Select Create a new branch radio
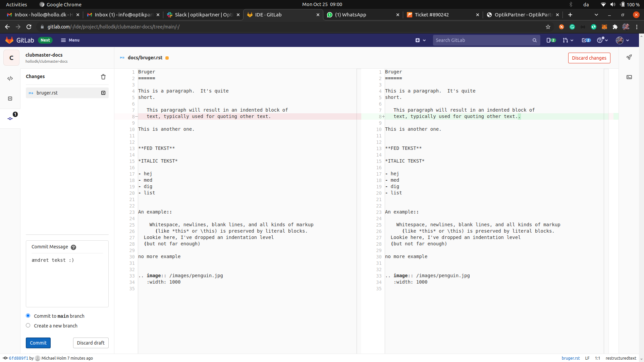 click(x=28, y=325)
